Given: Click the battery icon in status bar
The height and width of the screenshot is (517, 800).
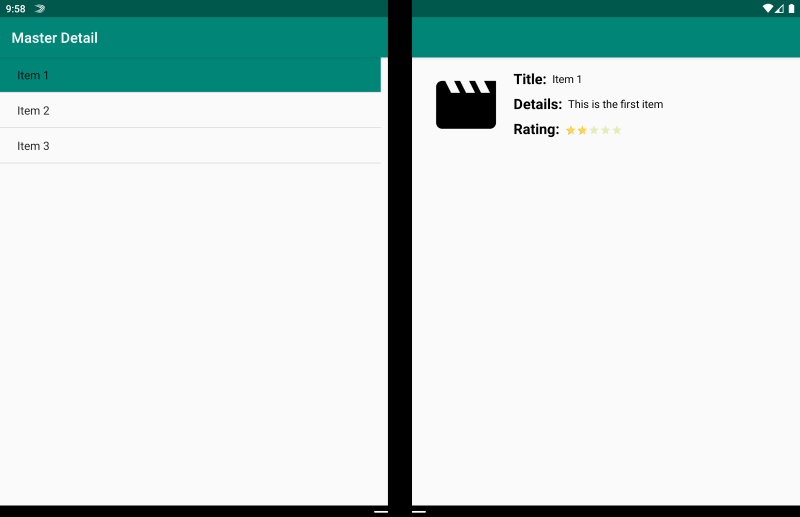Looking at the screenshot, I should pos(791,8).
